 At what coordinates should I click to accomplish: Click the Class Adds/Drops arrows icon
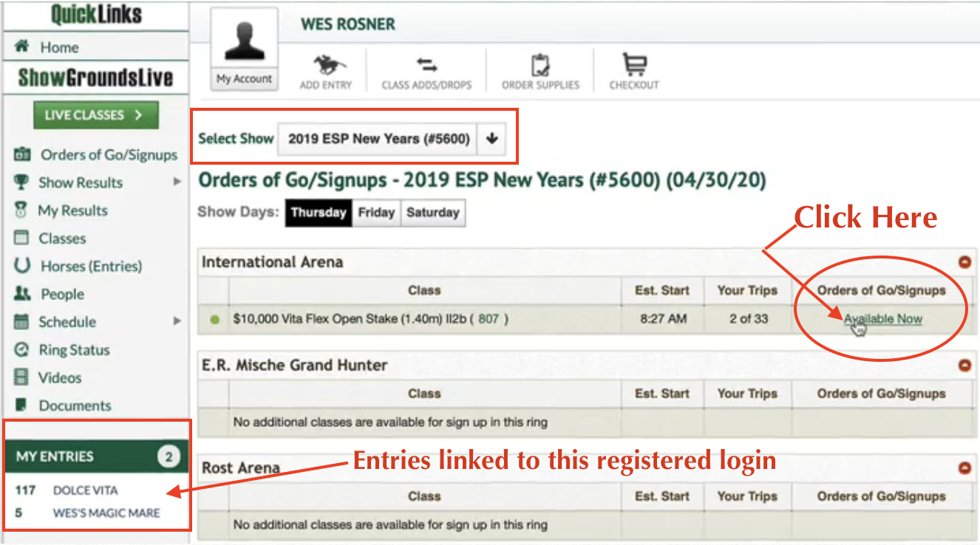(426, 65)
